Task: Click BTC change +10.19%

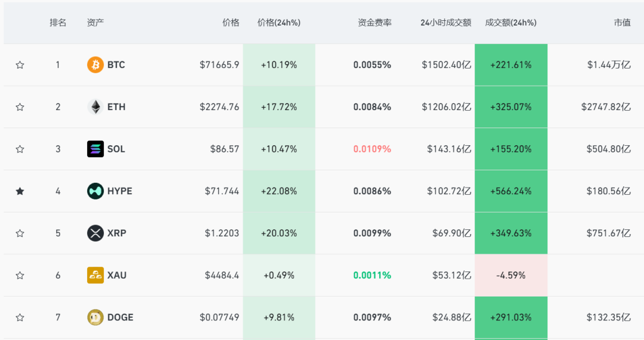Action: tap(279, 65)
